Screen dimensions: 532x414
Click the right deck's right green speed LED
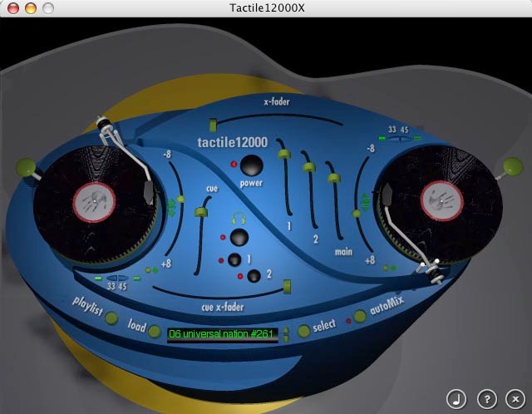pos(417,138)
